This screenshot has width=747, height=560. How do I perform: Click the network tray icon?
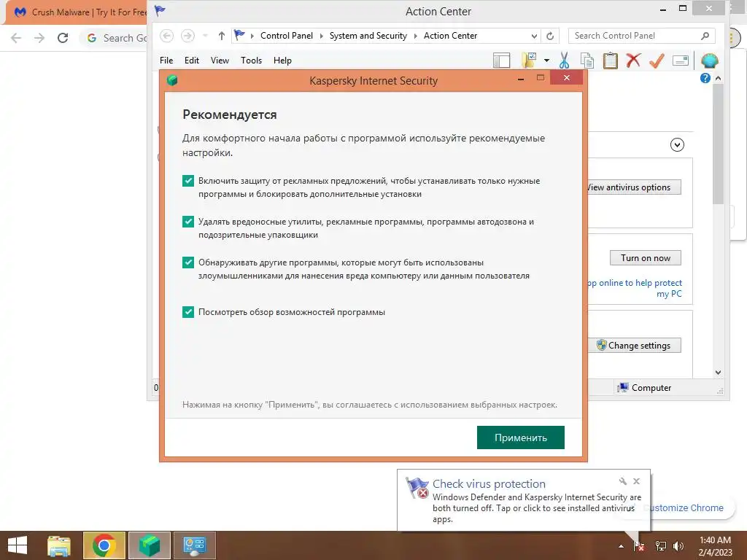[x=661, y=546]
